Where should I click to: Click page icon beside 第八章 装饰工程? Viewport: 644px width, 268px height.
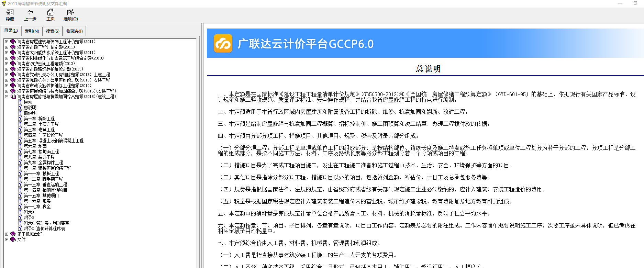tap(20, 157)
